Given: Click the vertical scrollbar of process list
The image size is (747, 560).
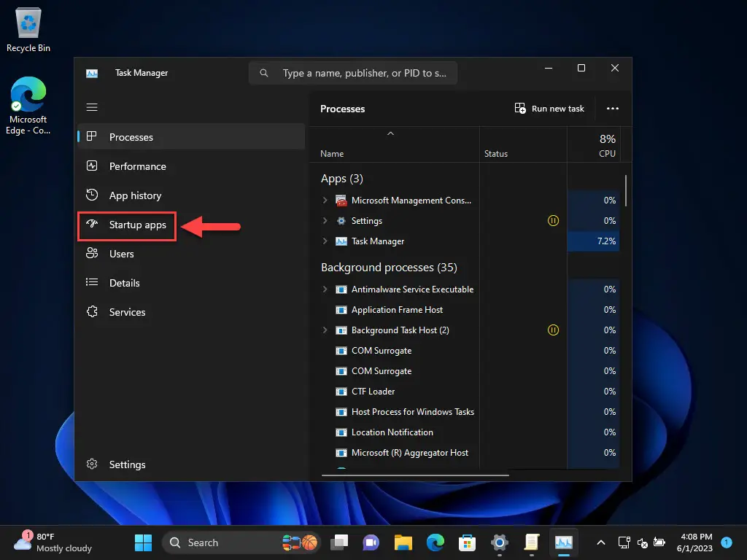Looking at the screenshot, I should [625, 190].
